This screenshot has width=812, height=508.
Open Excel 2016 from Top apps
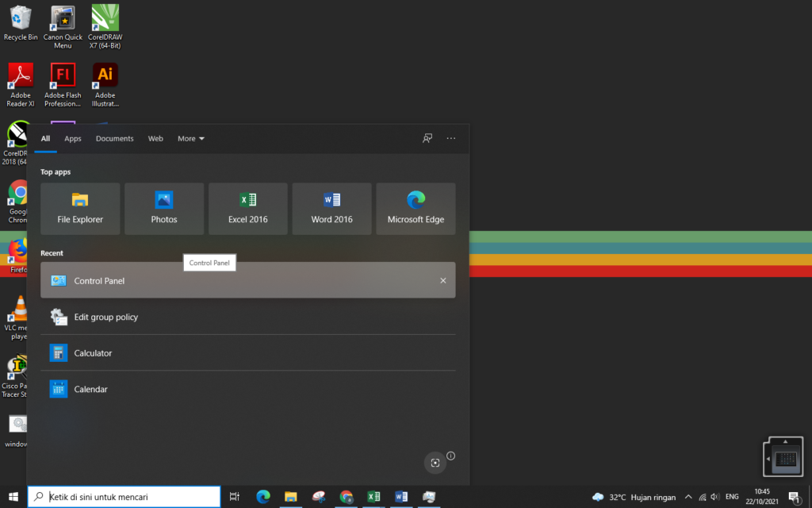coord(247,208)
